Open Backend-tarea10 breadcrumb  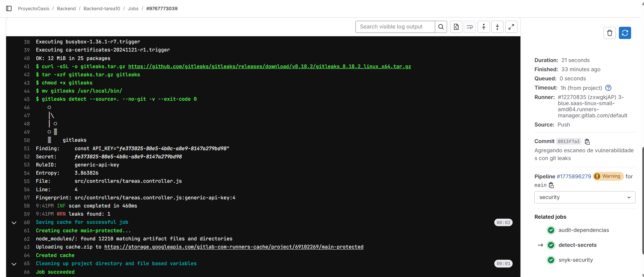pos(102,8)
